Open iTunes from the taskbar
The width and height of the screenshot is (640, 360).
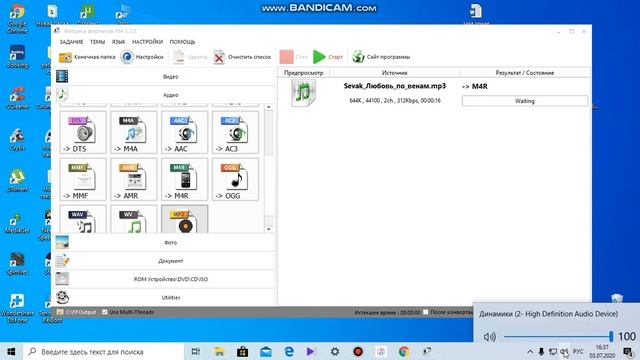tap(381, 351)
